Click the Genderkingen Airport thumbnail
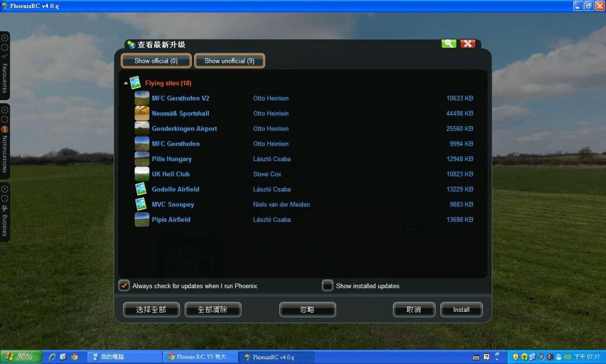This screenshot has width=606, height=364. (142, 128)
